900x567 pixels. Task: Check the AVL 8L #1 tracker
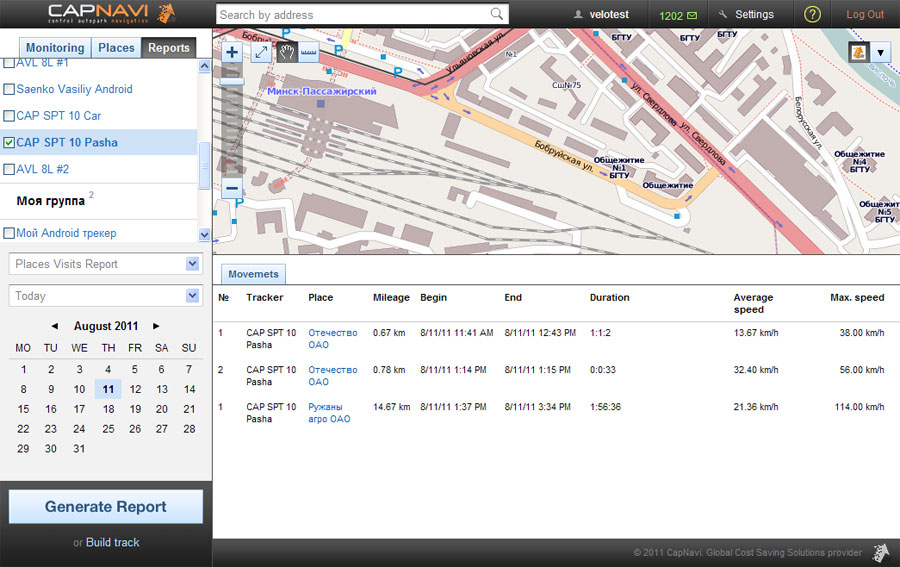tap(9, 63)
